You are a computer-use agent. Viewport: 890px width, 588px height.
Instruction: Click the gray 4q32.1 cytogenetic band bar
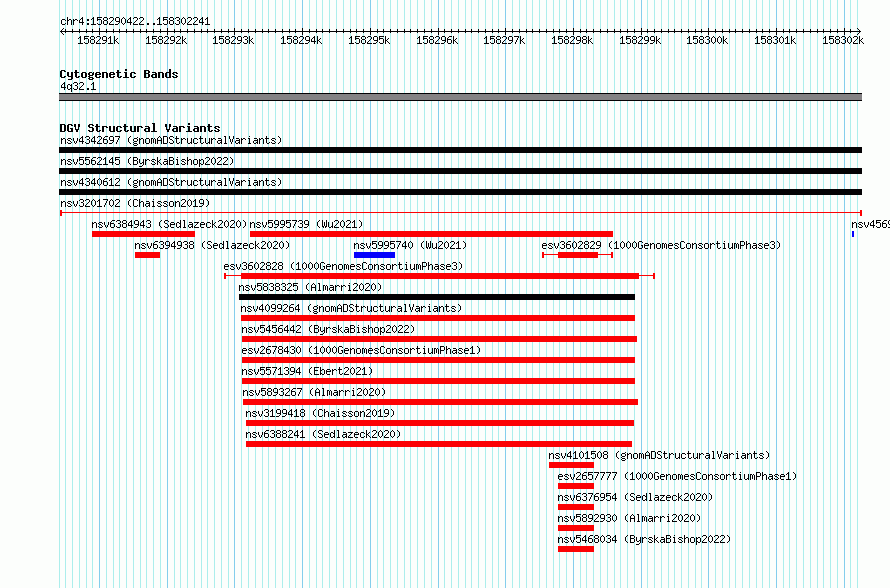click(x=460, y=97)
